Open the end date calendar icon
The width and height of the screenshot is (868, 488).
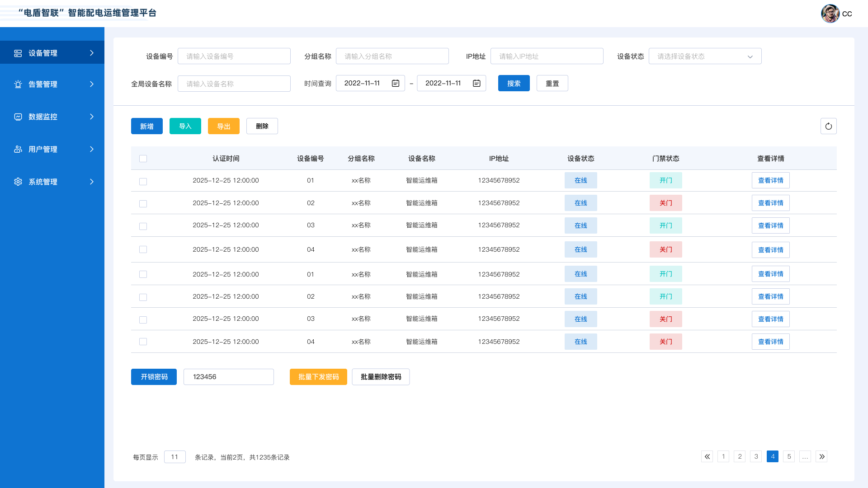click(476, 83)
